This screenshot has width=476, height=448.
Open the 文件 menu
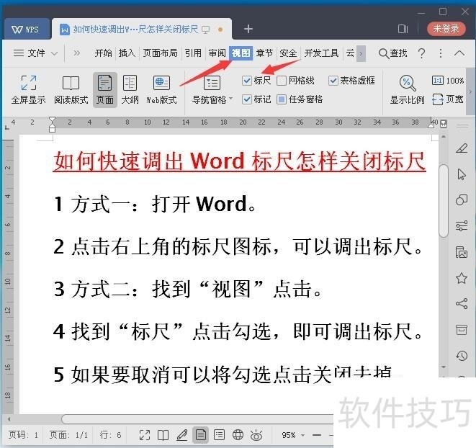pyautogui.click(x=30, y=53)
